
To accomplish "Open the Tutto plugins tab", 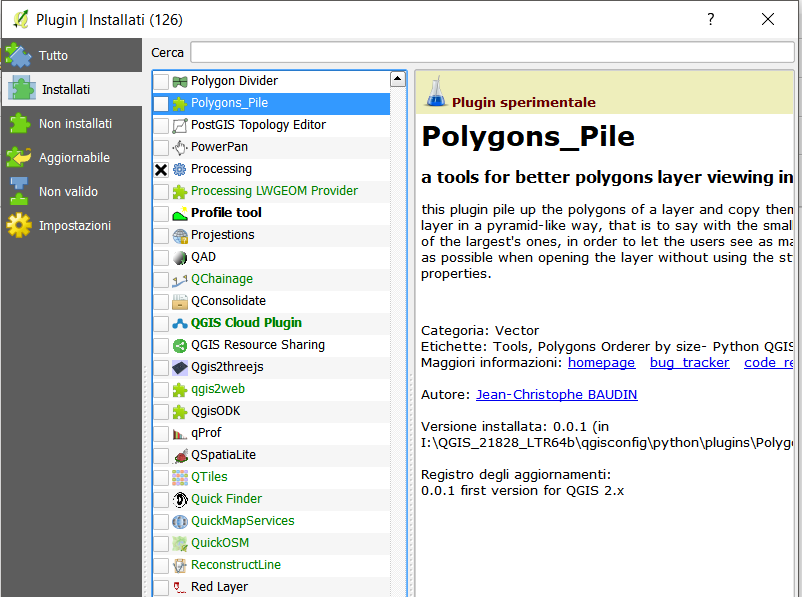I will (x=53, y=56).
